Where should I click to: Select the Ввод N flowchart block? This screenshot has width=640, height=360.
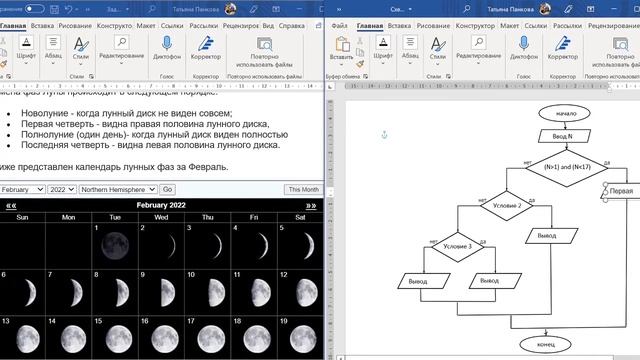click(564, 136)
